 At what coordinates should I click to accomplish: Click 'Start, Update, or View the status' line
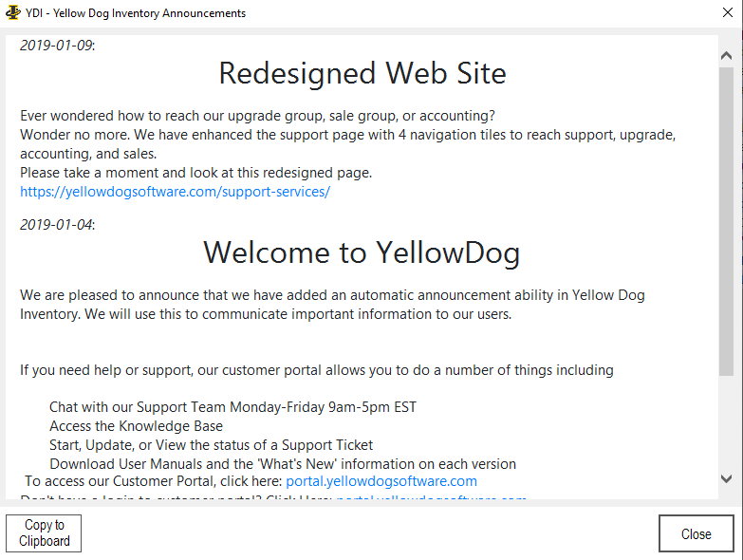211,445
